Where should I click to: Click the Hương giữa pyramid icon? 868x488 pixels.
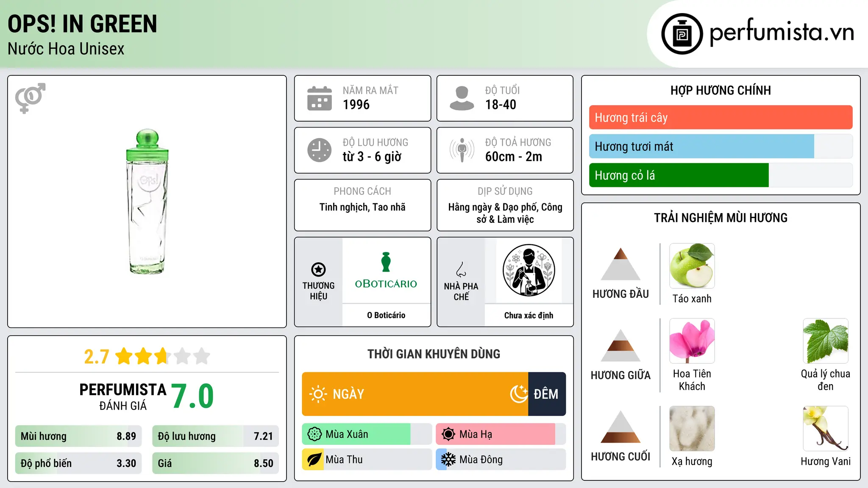pos(620,345)
